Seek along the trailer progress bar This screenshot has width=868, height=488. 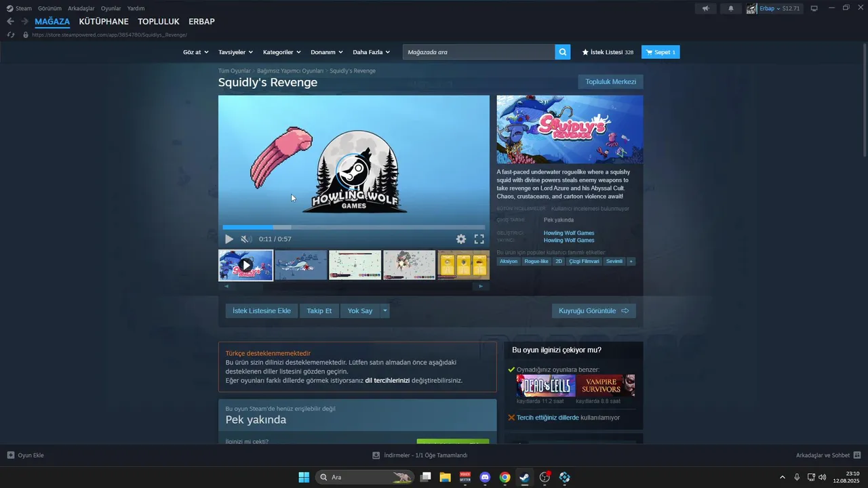pyautogui.click(x=353, y=227)
